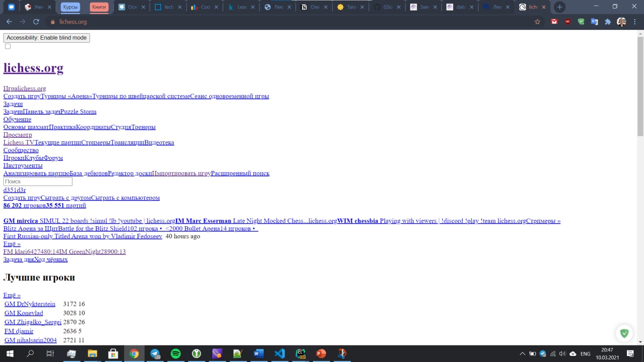
Task: Switch to the data tab
Action: tap(459, 7)
